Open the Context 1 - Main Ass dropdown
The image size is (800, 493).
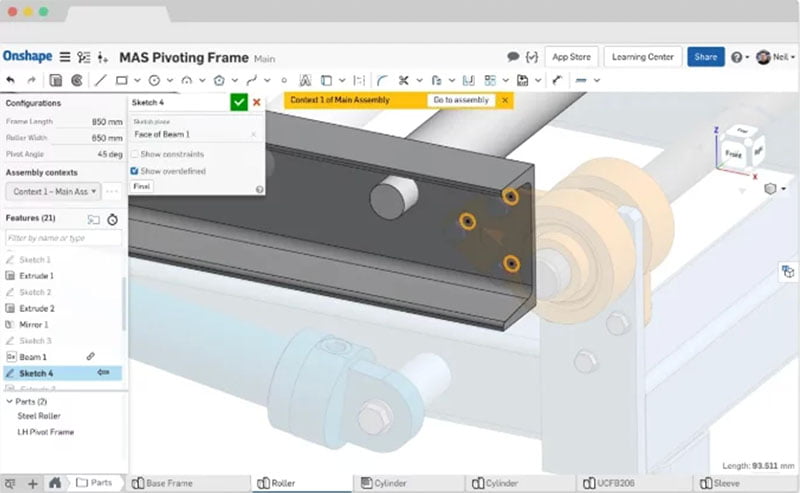coord(54,191)
